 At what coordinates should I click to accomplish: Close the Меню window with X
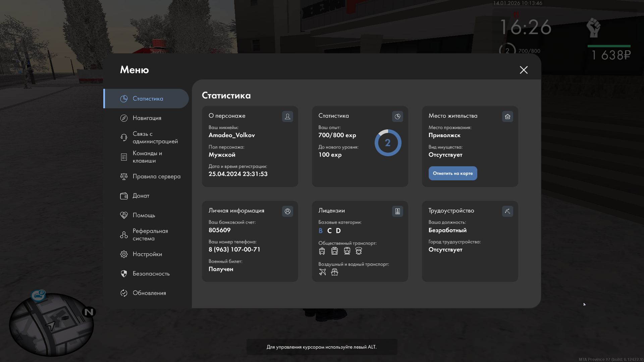click(524, 70)
